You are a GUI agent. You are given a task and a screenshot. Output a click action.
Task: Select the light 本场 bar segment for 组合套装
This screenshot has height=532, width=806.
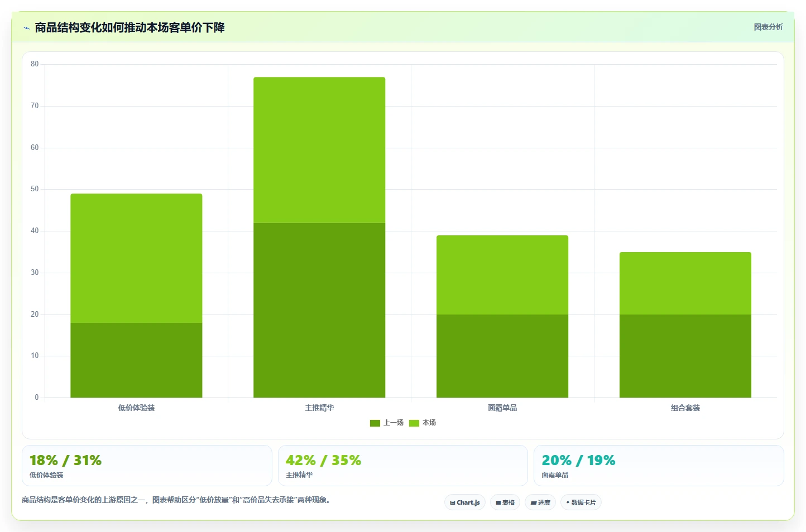pyautogui.click(x=685, y=283)
